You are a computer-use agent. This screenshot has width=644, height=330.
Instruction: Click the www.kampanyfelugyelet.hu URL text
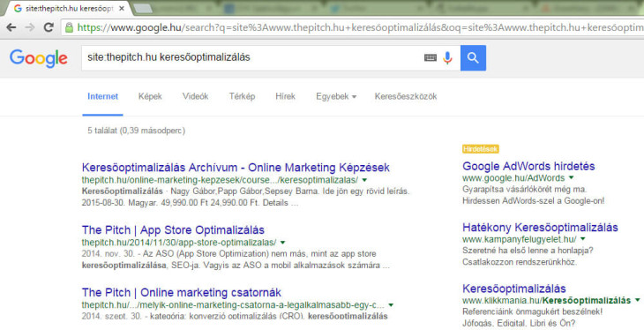pyautogui.click(x=519, y=239)
